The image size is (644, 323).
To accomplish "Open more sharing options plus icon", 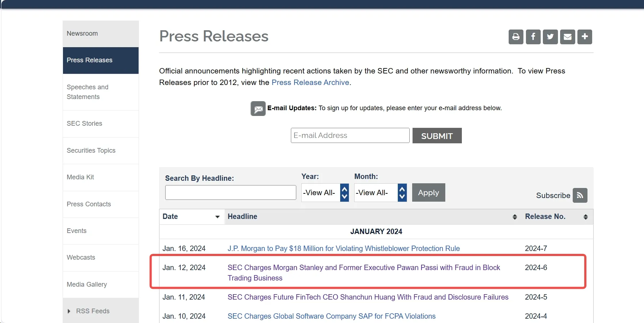I will pyautogui.click(x=585, y=37).
